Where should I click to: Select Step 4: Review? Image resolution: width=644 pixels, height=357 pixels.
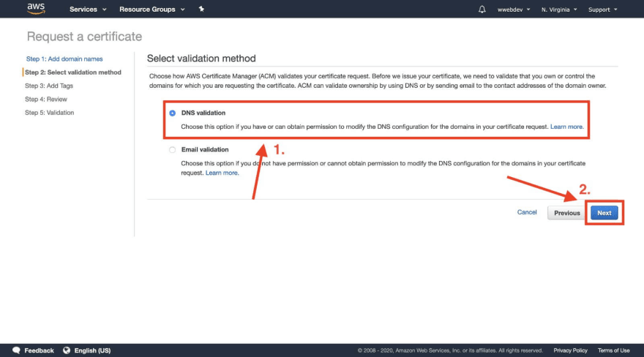tap(46, 99)
